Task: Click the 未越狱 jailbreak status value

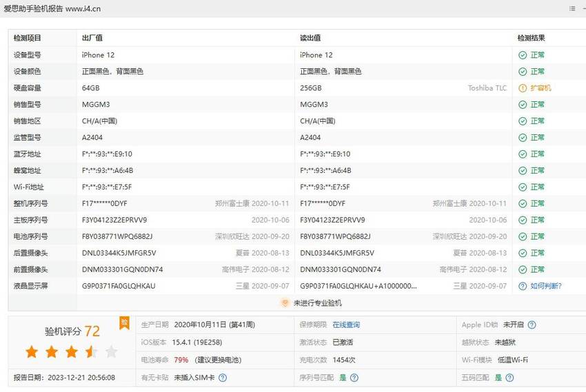Action: 505,342
